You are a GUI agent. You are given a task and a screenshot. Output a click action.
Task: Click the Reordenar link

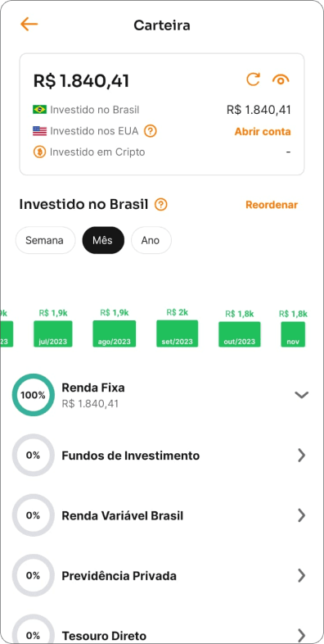click(272, 205)
